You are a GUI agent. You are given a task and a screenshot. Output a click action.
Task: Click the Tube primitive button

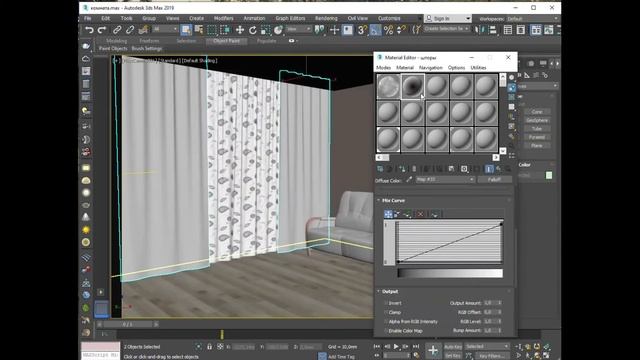click(x=537, y=129)
